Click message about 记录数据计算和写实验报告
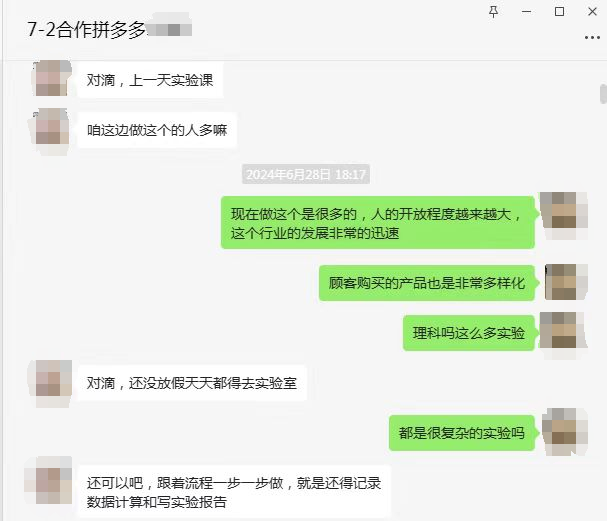607x521 pixels. click(234, 492)
